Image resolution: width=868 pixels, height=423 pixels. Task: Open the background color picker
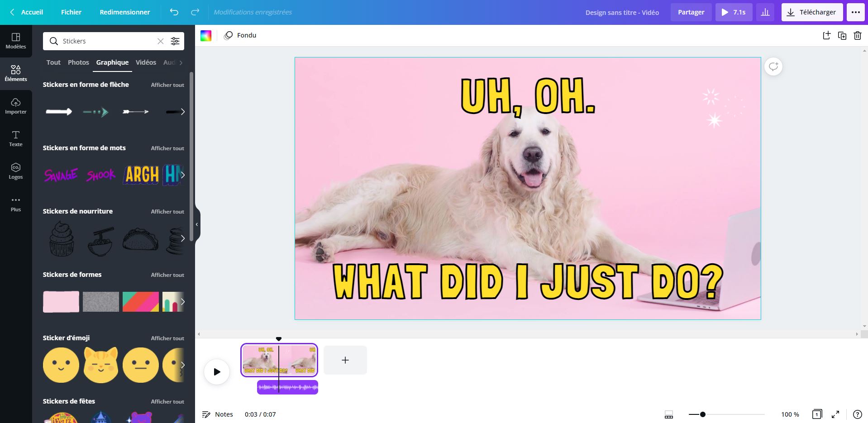pyautogui.click(x=206, y=36)
